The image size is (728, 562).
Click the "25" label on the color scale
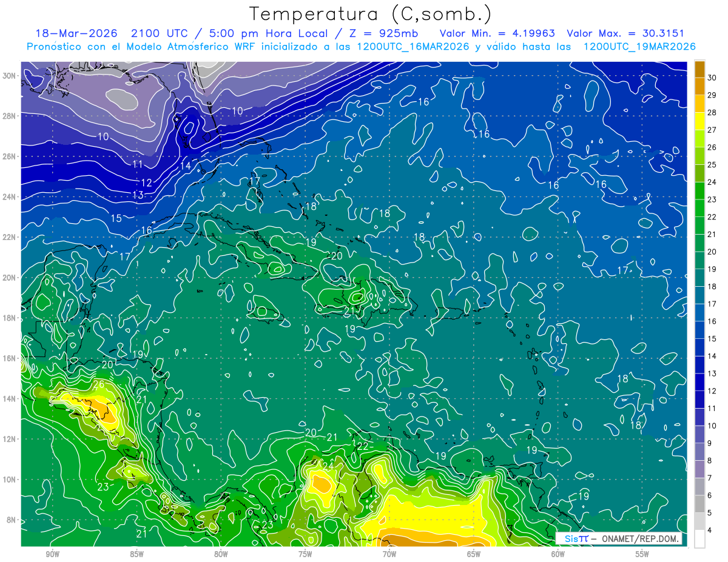click(712, 164)
